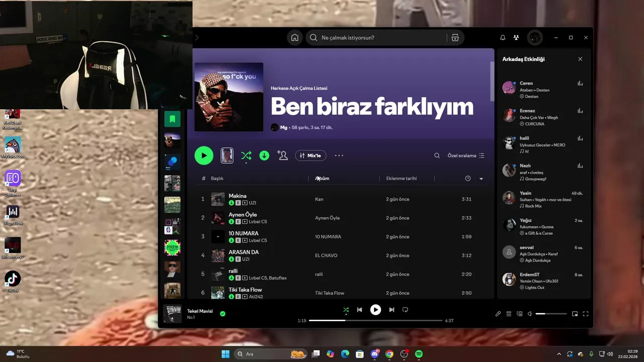Viewport: 644px width, 362px height.
Task: Open ErdemST's Lights Out link
Action: pyautogui.click(x=534, y=288)
